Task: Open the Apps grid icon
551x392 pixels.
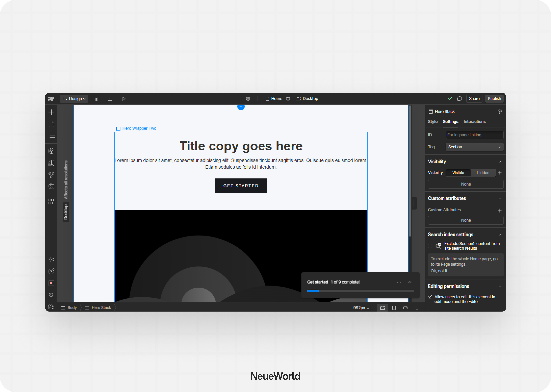Action: 51,202
